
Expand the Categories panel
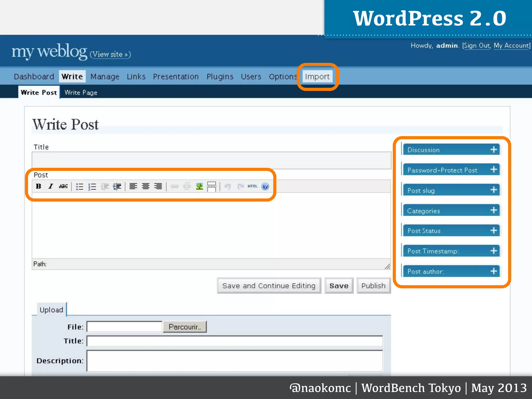(x=494, y=210)
